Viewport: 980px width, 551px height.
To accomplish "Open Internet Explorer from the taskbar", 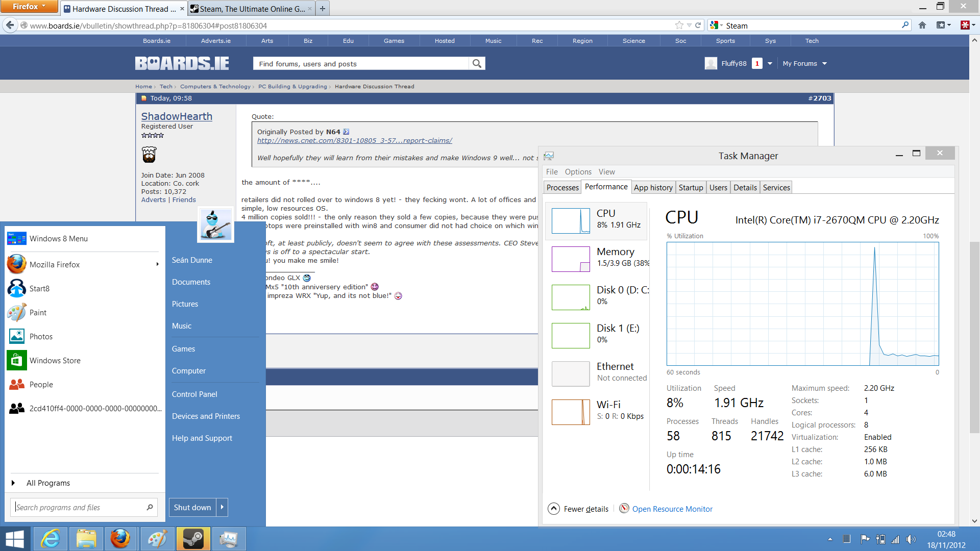I will pyautogui.click(x=51, y=539).
